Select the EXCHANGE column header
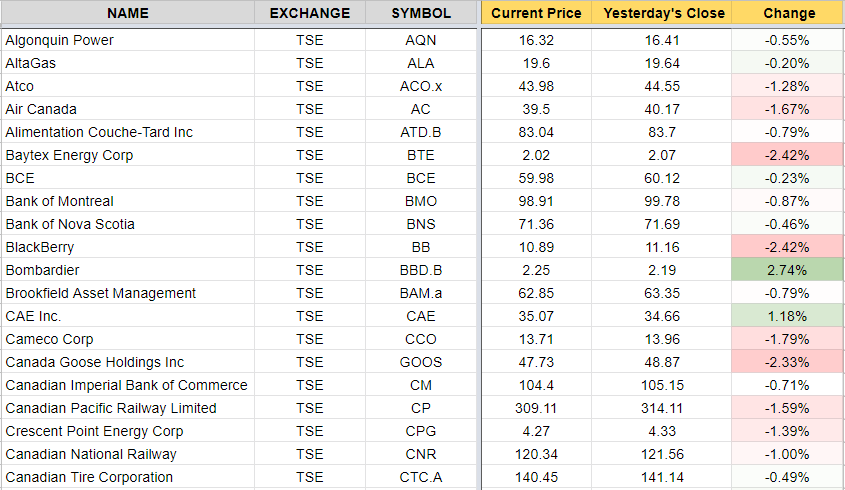The width and height of the screenshot is (845, 490). pos(310,13)
